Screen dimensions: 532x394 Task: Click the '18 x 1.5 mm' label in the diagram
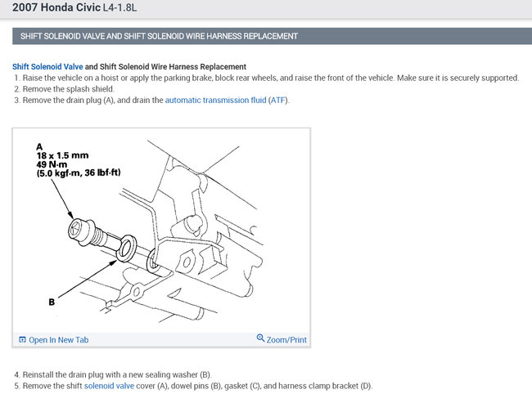(x=63, y=155)
